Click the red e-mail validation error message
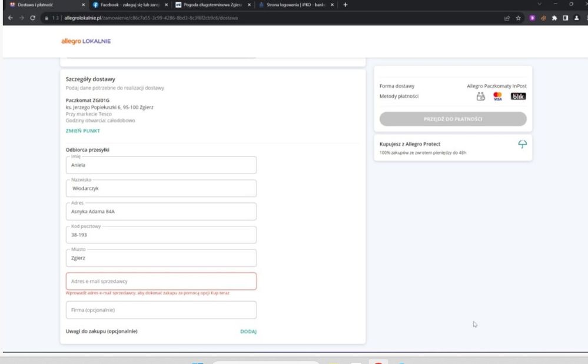The image size is (588, 364). tap(147, 293)
